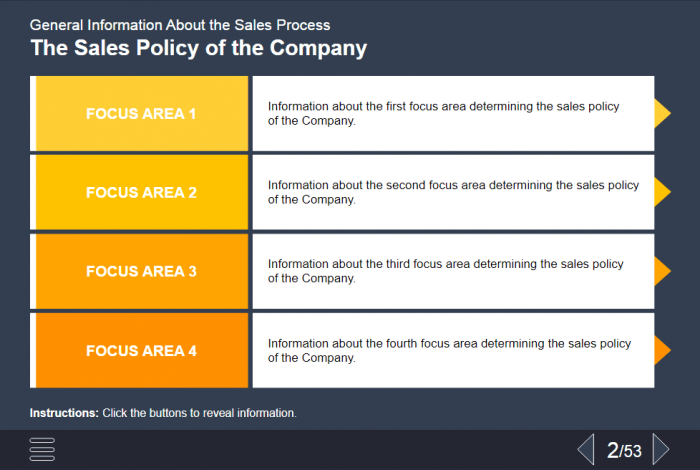This screenshot has height=470, width=700.
Task: Click the Focus Area 1 arrow marker
Action: tap(662, 113)
